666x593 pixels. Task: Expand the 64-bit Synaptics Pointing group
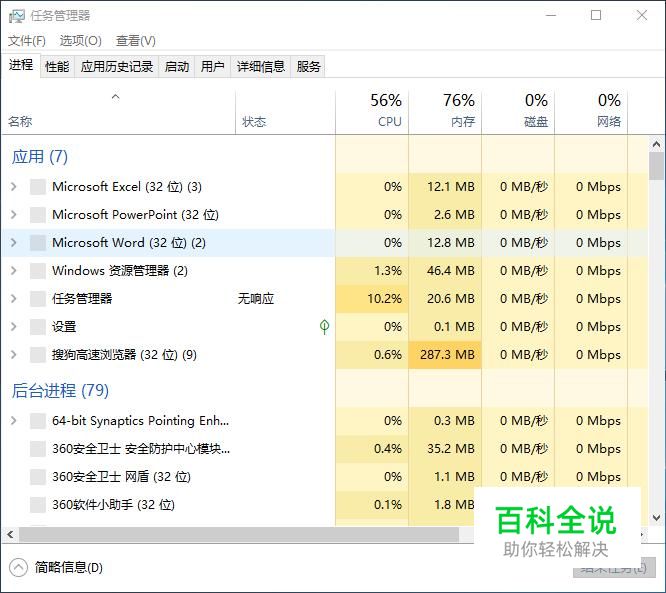pyautogui.click(x=14, y=421)
